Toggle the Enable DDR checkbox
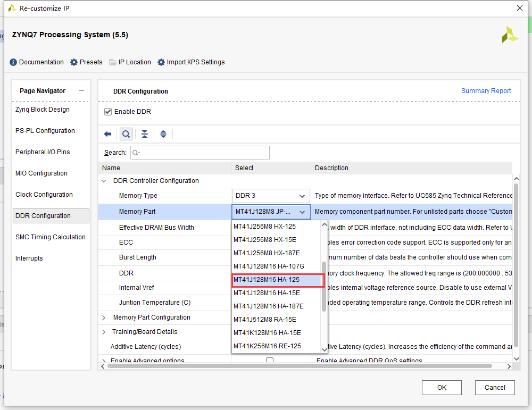Image resolution: width=532 pixels, height=410 pixels. point(108,112)
